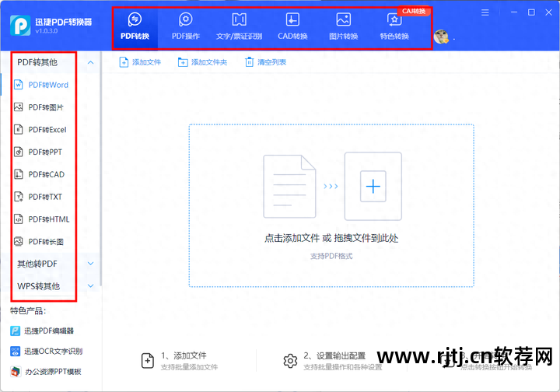Open the 文字/票证识别 tab
Image resolution: width=560 pixels, height=392 pixels.
click(239, 26)
